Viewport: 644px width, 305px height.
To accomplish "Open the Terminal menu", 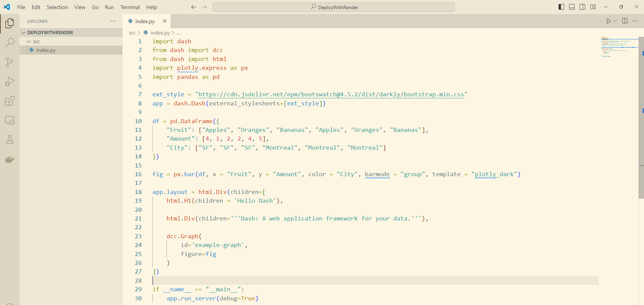I will click(130, 7).
